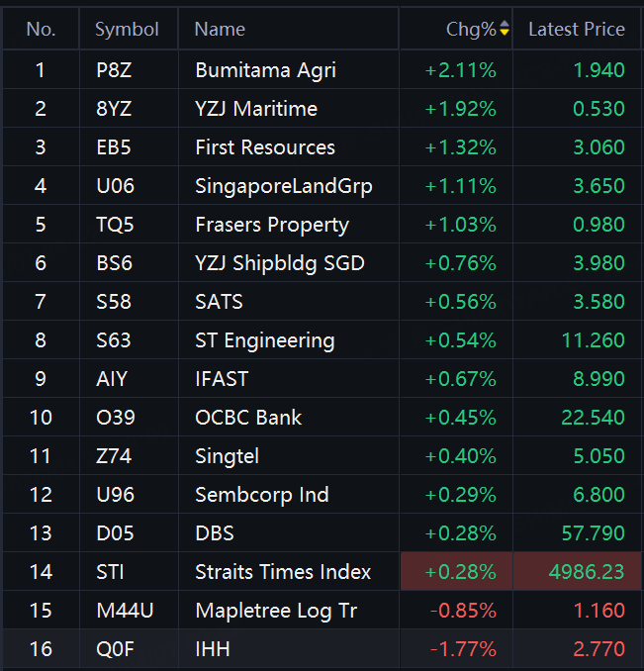Click symbol S58
The image size is (644, 671).
[114, 302]
